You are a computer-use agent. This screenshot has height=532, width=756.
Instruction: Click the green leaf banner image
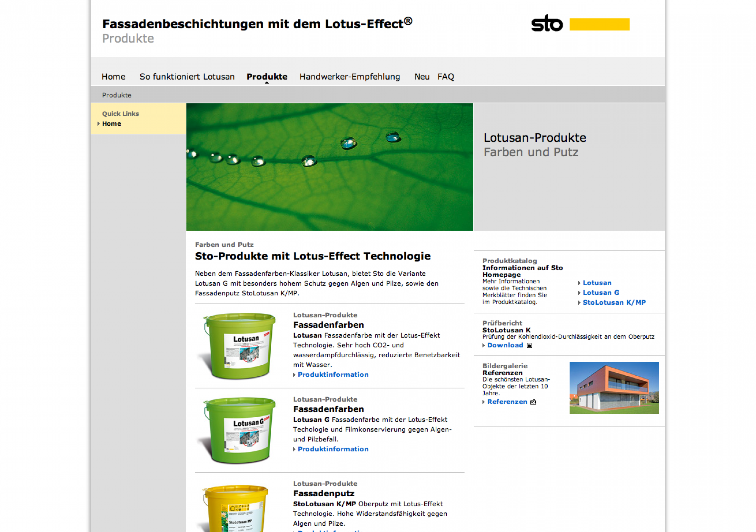click(329, 167)
